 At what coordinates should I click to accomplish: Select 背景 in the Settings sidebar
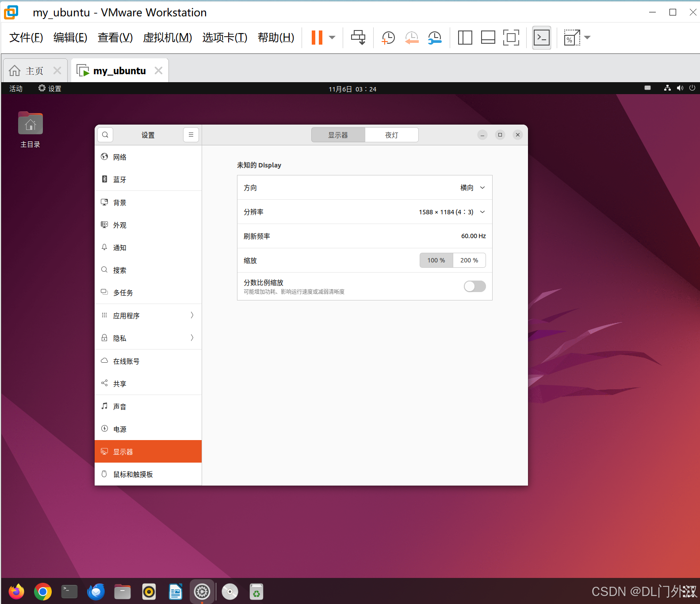(x=148, y=202)
